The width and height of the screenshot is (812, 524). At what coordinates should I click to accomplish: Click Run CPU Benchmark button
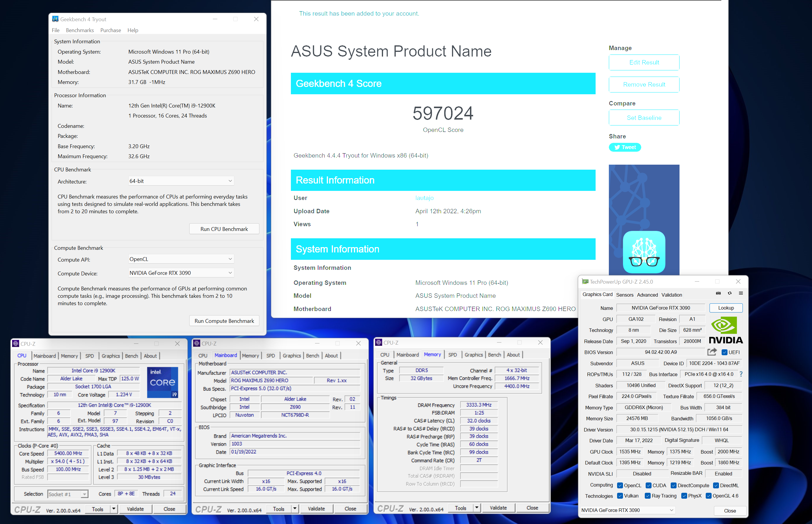point(224,229)
